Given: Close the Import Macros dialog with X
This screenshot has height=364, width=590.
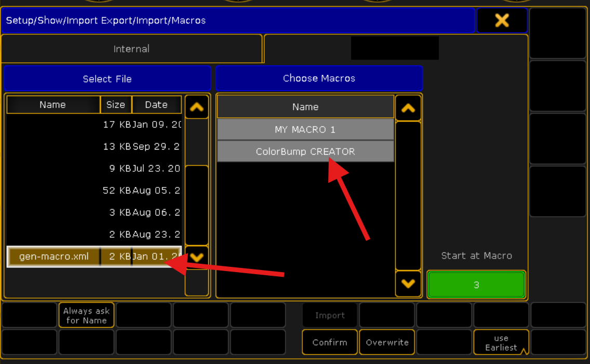Looking at the screenshot, I should click(502, 20).
